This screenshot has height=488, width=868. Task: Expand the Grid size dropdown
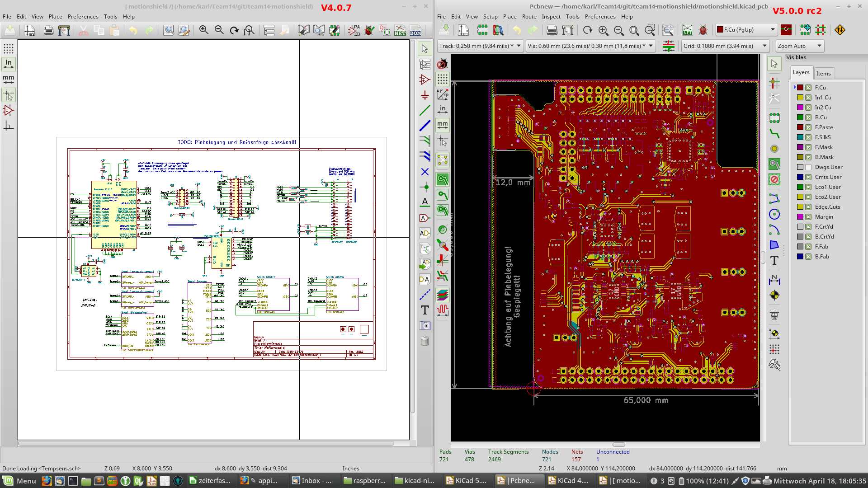[725, 46]
